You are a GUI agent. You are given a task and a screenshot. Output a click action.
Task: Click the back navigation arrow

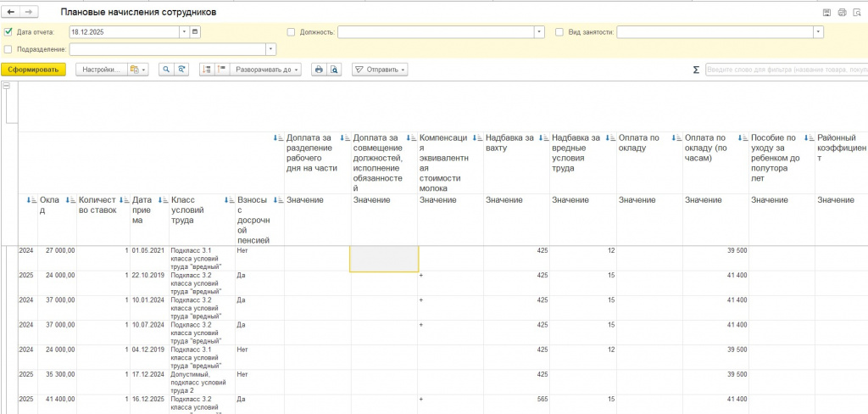(x=12, y=14)
